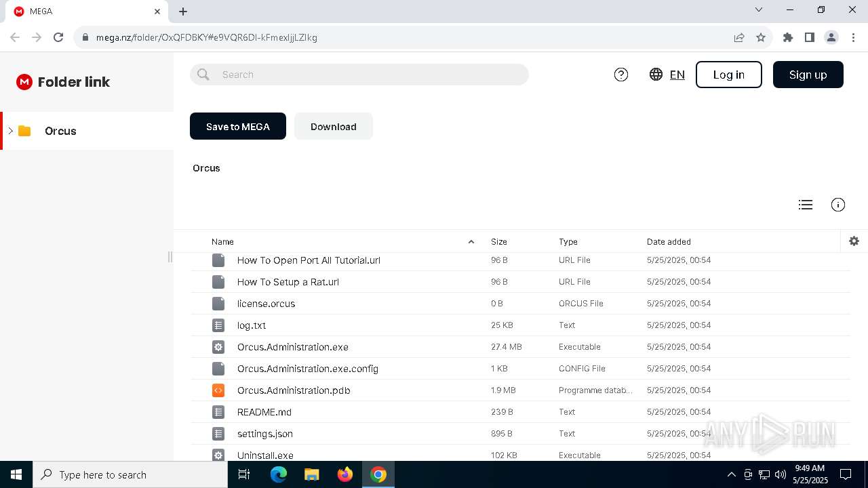Screen dimensions: 868x488
Task: Select the Orcus.Administration.pdb file name
Action: tap(294, 390)
